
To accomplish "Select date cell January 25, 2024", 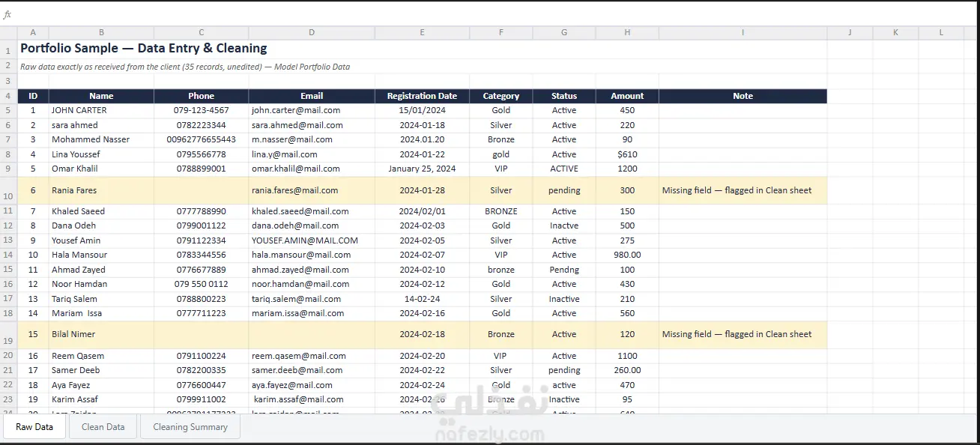I will click(x=422, y=169).
